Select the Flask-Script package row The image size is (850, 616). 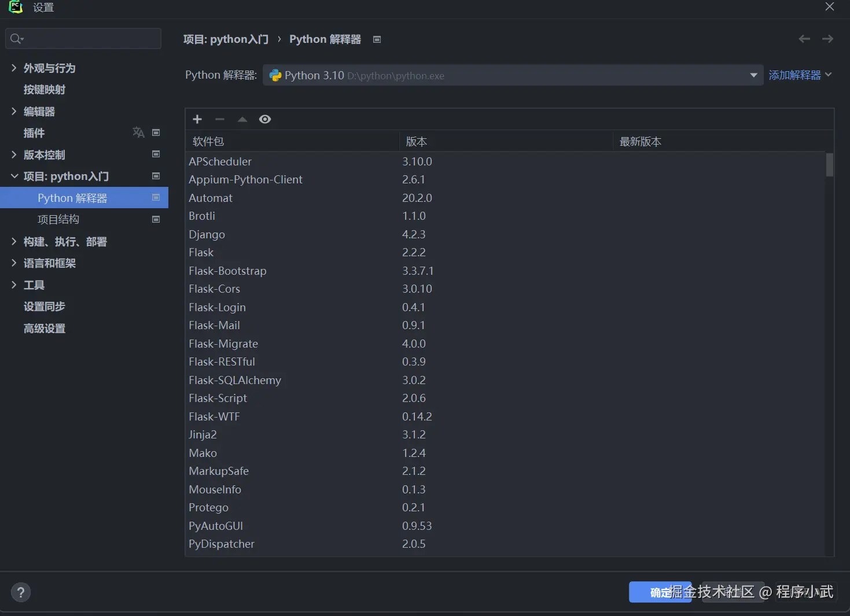point(505,398)
